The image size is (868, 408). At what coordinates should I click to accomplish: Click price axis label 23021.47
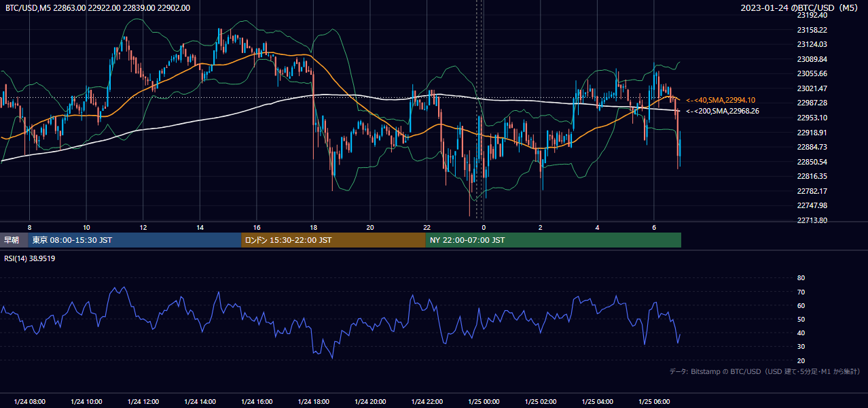click(x=812, y=88)
